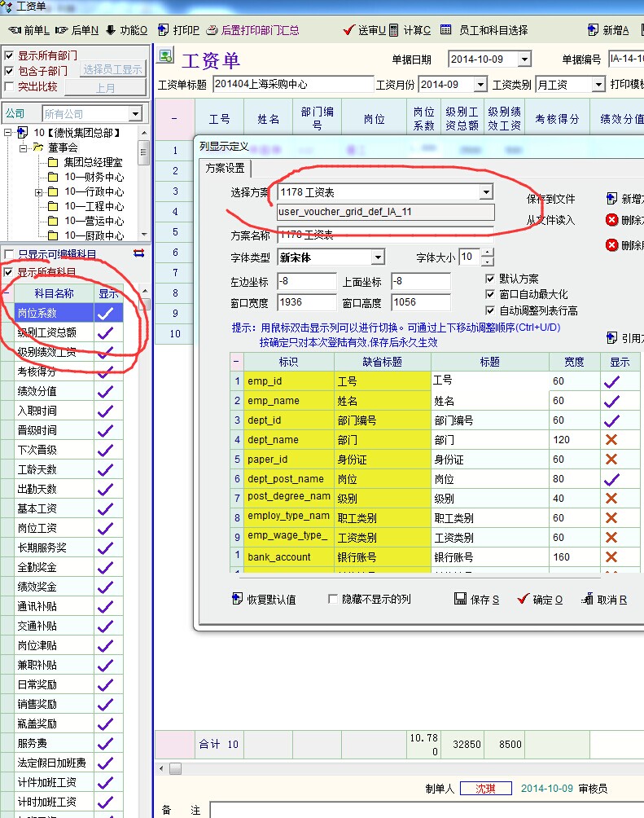
Task: Click the 后置打印部门汇总 toolbar icon
Action: tap(212, 30)
